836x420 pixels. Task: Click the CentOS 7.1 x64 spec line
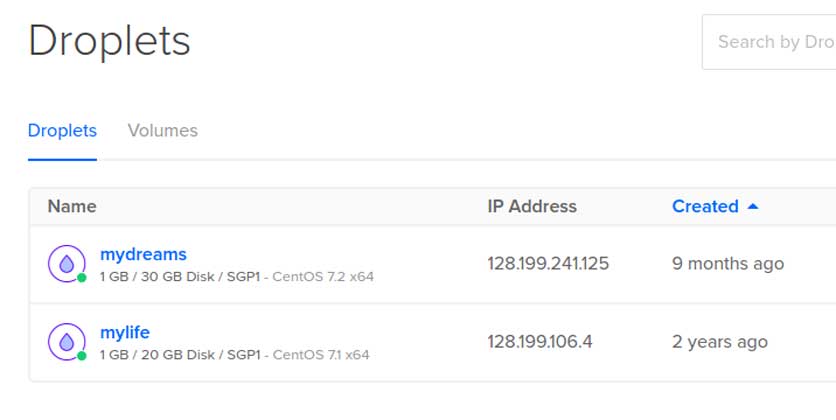321,354
